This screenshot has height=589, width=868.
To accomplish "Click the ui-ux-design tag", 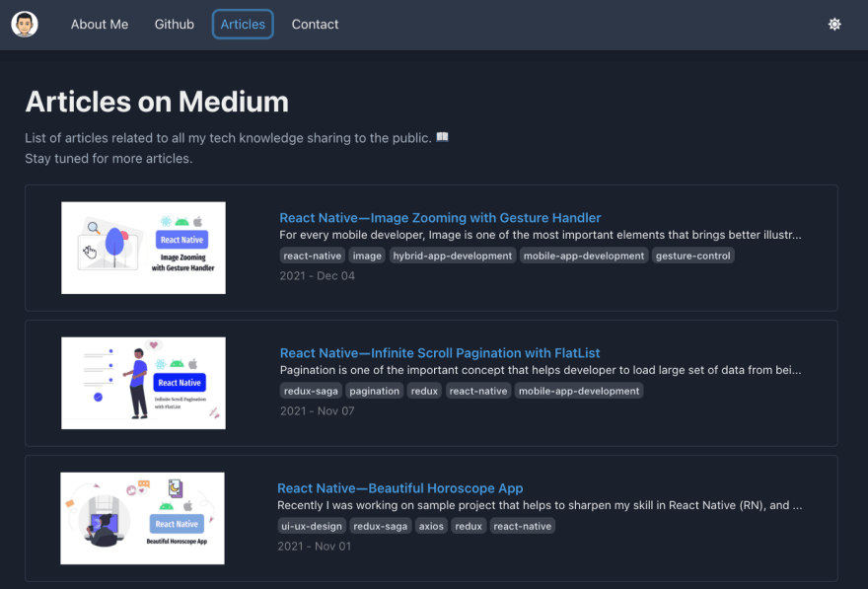I will 312,526.
